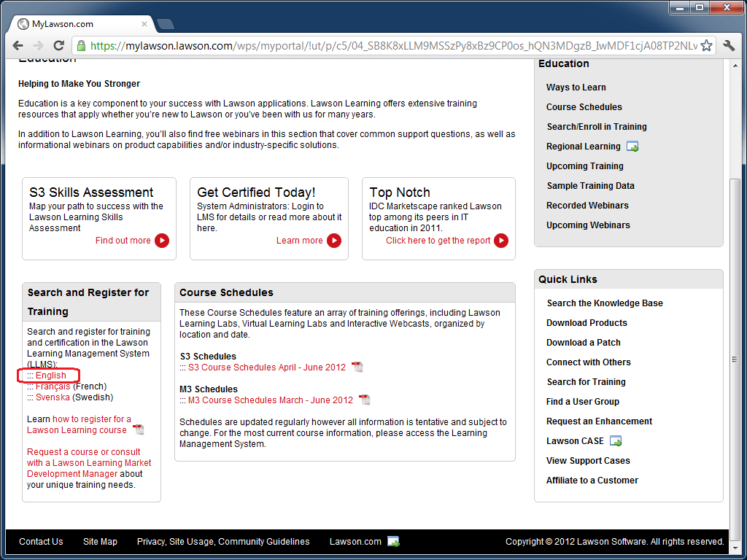The image size is (747, 560).
Task: Open browser settings via the wrench icon
Action: coord(729,44)
